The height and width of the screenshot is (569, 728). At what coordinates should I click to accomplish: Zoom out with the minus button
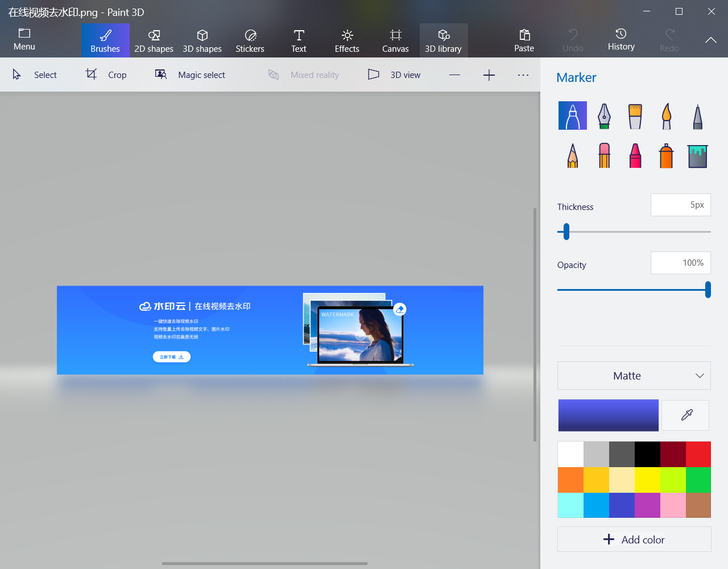454,75
